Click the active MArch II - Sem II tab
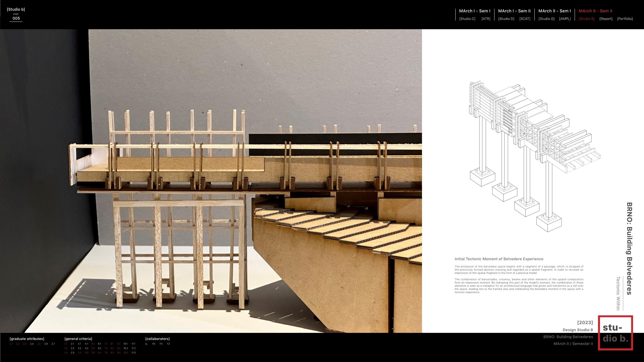644x362 pixels. click(x=595, y=11)
